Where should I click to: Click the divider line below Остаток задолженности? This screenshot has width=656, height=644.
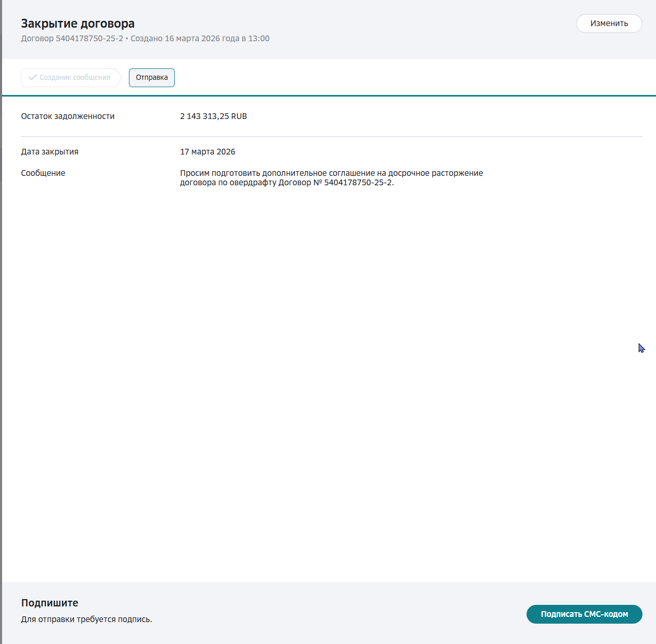[x=331, y=137]
